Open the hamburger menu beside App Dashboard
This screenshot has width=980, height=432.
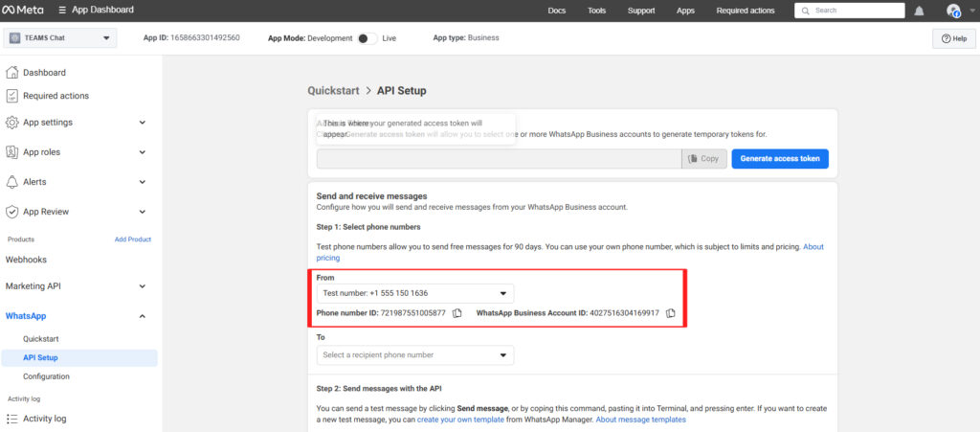[62, 10]
